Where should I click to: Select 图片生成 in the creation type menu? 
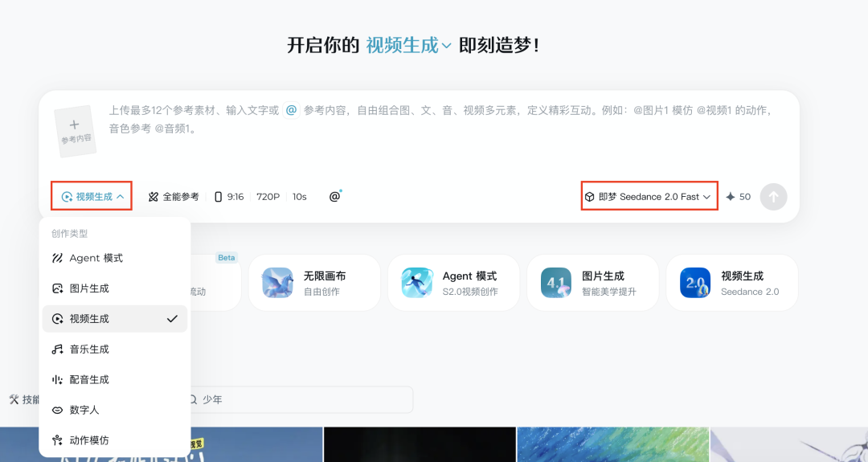[115, 288]
